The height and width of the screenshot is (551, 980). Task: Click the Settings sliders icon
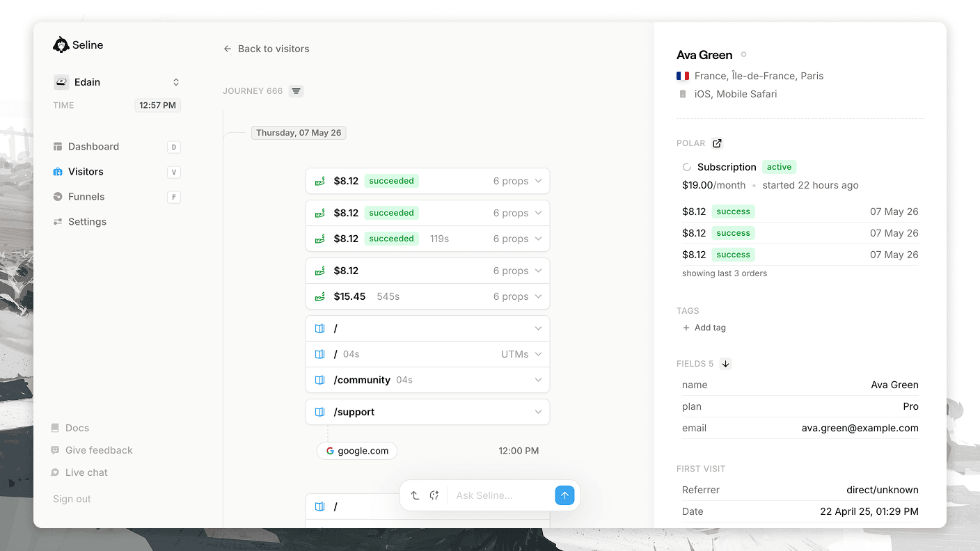[x=58, y=222]
